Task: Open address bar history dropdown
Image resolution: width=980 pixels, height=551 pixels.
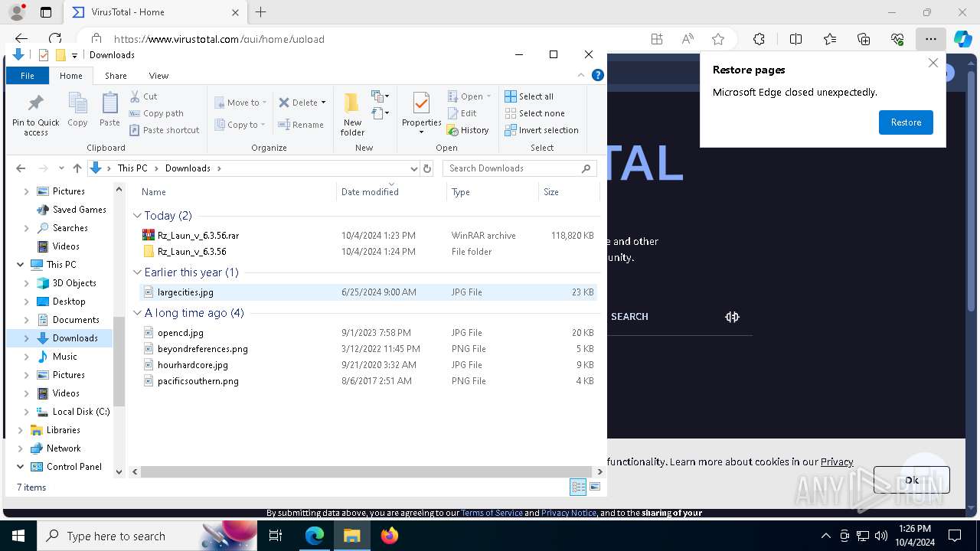Action: [414, 168]
